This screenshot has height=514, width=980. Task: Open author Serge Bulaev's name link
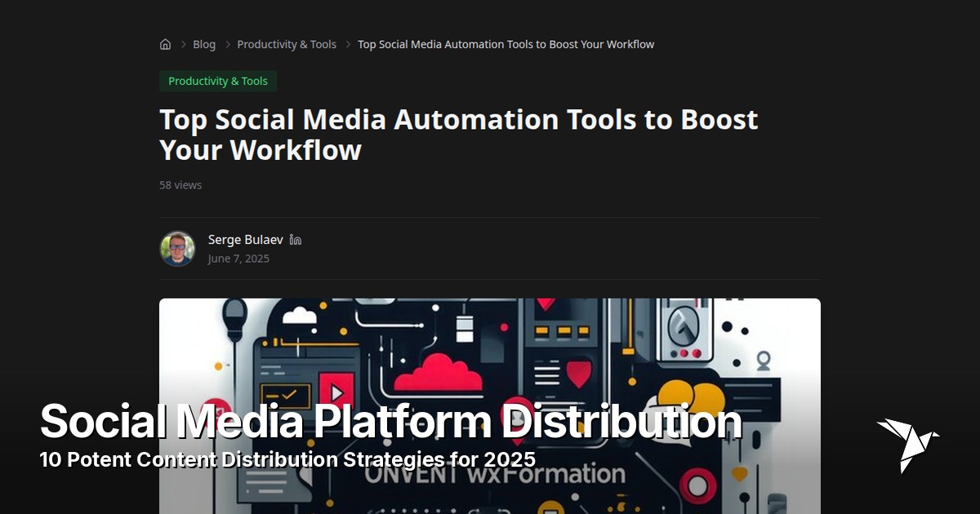coord(245,239)
